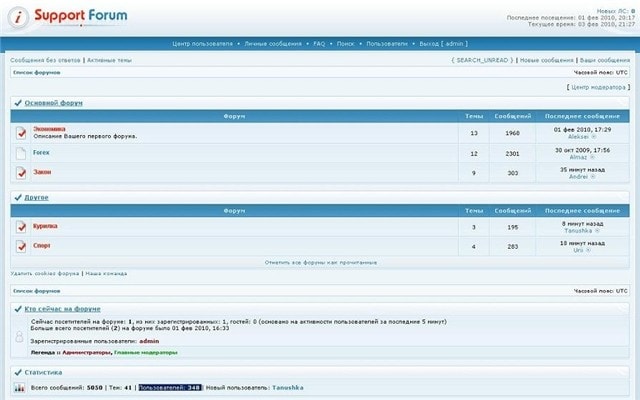The image size is (640, 400).
Task: Open last post icon next to Uni
Action: (x=588, y=250)
